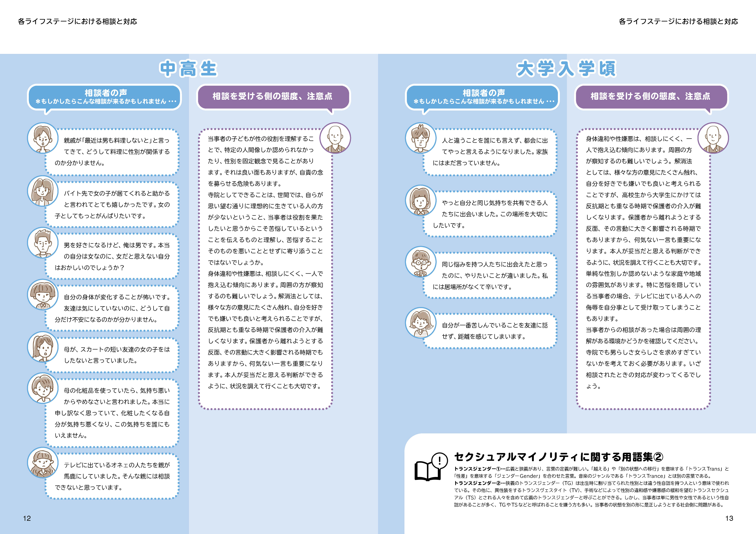Screen dimensions: 756x534
Task: Click the 中高生 section heading
Action: pos(188,69)
